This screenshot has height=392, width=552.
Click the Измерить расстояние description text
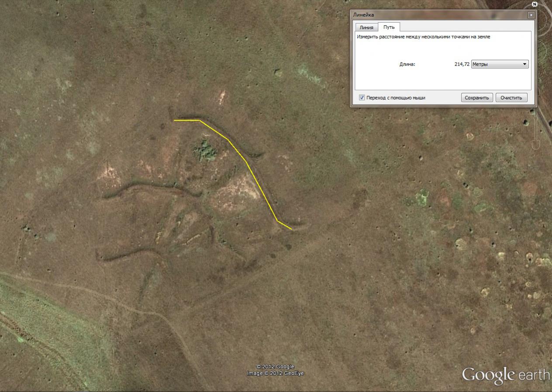point(424,37)
